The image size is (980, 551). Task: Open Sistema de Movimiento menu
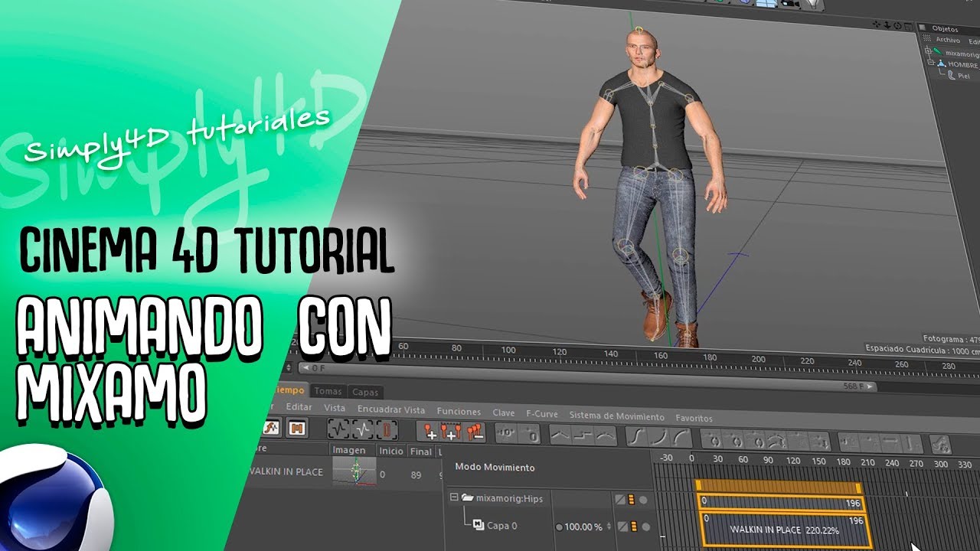[x=616, y=416]
